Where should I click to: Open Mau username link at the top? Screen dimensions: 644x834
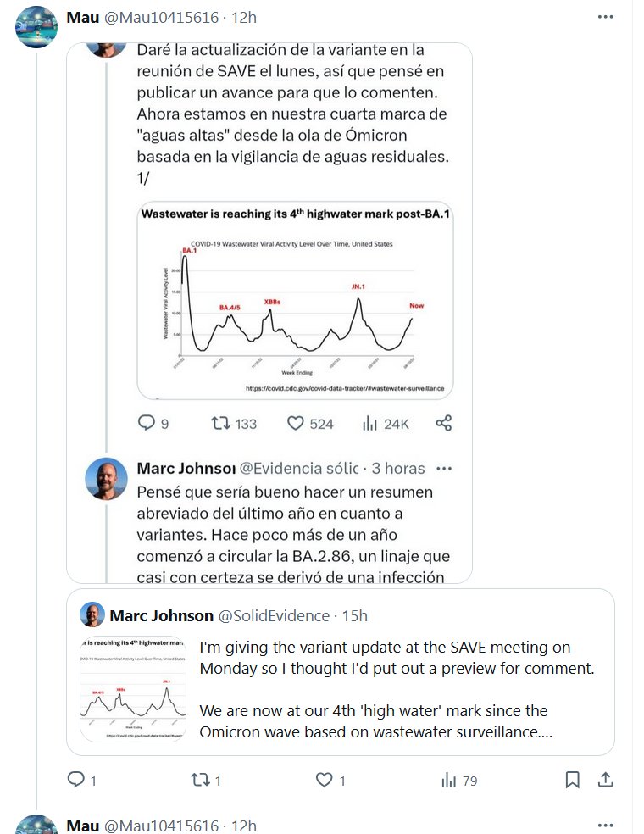point(82,17)
